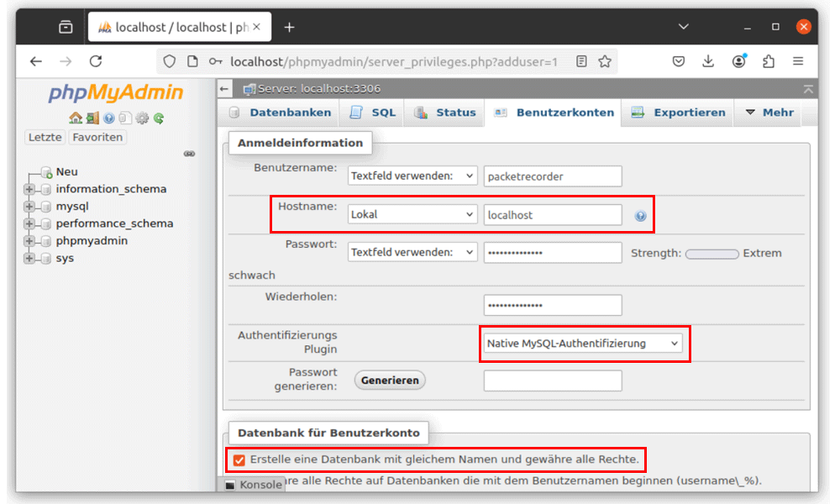Uncheck create database with same name

(x=239, y=460)
